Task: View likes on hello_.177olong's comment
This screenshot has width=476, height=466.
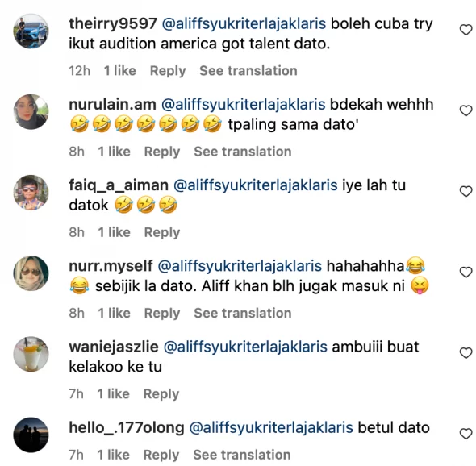Action: [x=113, y=455]
